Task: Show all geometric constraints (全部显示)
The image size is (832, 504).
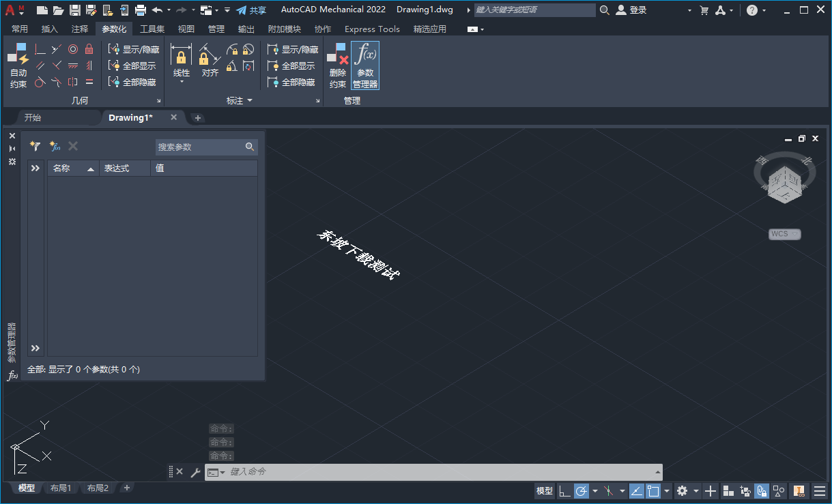Action: click(x=132, y=65)
